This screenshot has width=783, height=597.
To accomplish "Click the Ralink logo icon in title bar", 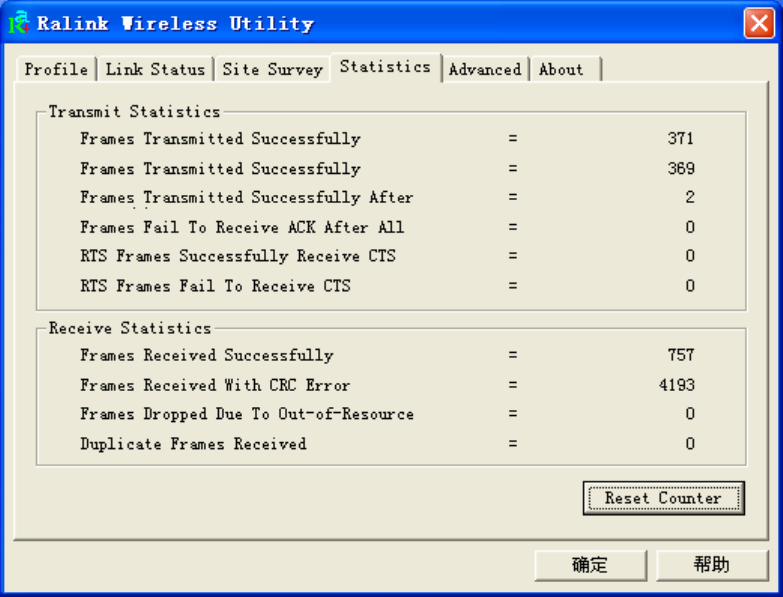I will pos(19,23).
